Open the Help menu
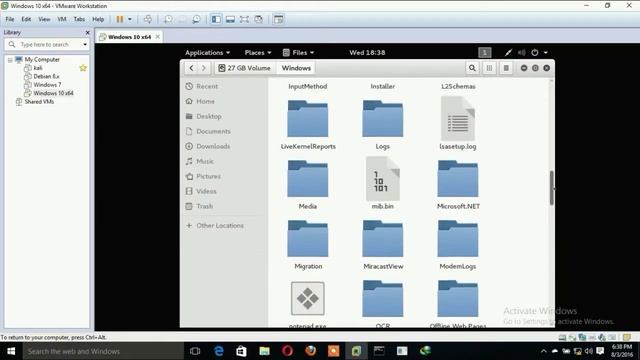This screenshot has height=360, width=640. (x=98, y=19)
